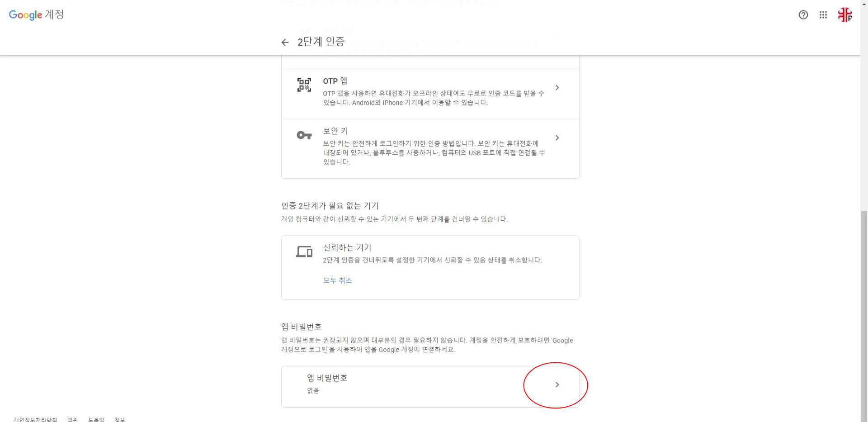Select the 보안 키 option title

[335, 131]
